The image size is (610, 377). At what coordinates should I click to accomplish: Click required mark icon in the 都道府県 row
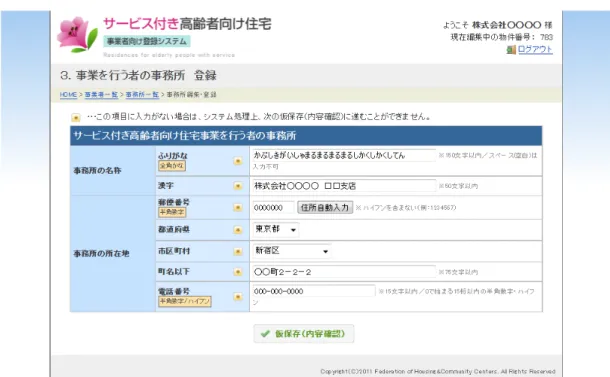(x=238, y=230)
